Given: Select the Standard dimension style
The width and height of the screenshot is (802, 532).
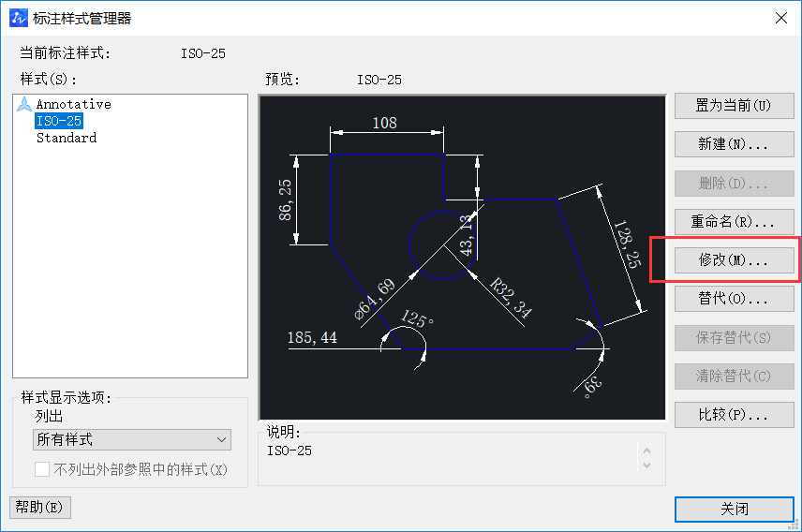Looking at the screenshot, I should coord(66,138).
